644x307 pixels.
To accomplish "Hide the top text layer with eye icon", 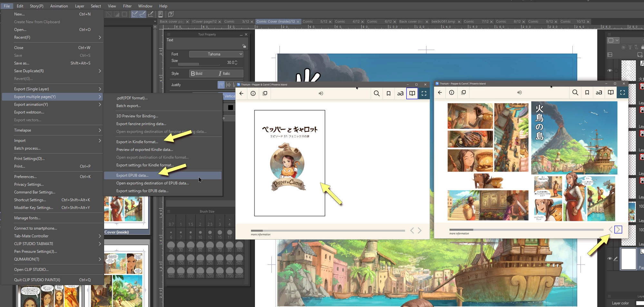I will 610,71.
